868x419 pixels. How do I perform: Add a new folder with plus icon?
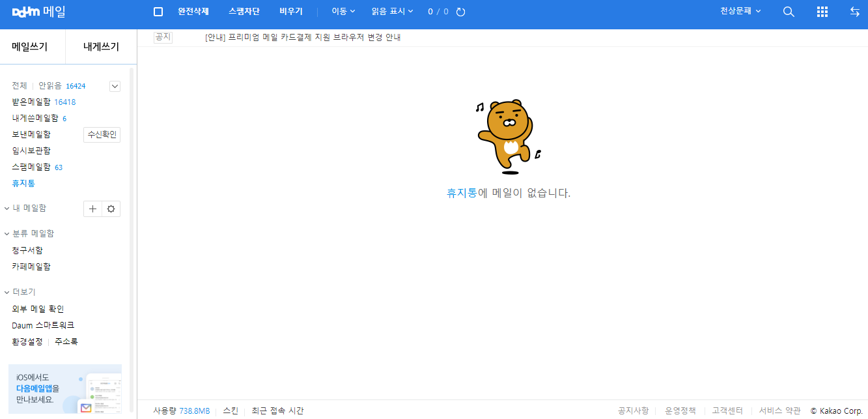coord(93,209)
